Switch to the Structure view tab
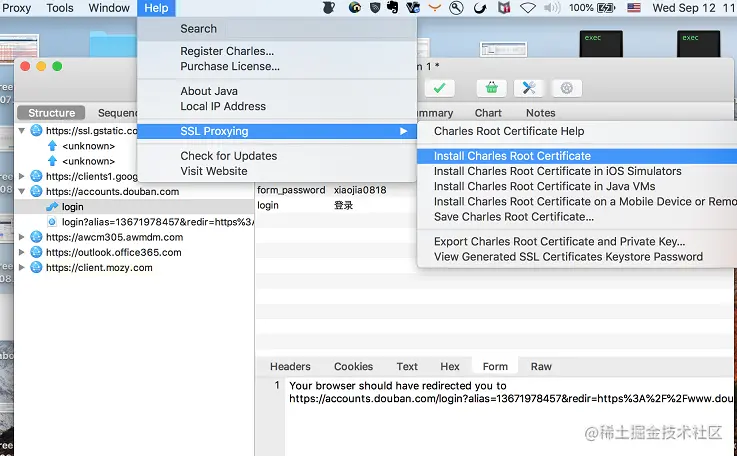The width and height of the screenshot is (737, 456). click(51, 113)
